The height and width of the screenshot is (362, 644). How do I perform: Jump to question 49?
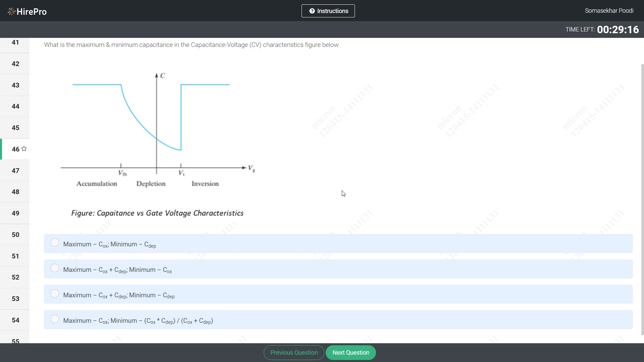15,213
